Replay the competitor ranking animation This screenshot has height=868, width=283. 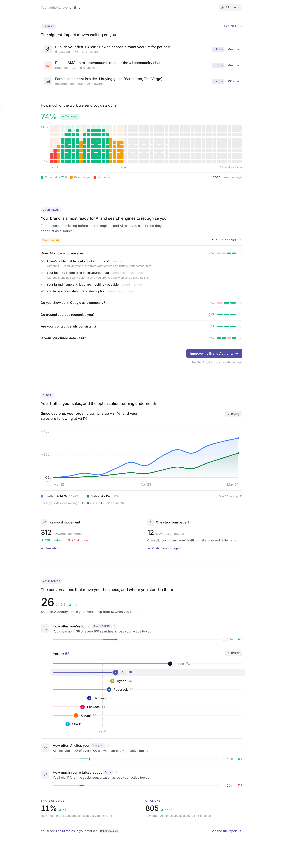point(233,653)
